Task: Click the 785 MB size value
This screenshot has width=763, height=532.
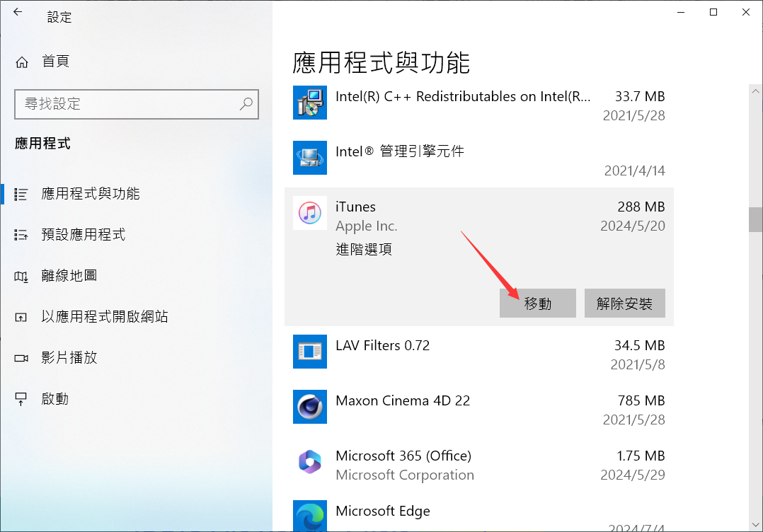Action: coord(641,400)
